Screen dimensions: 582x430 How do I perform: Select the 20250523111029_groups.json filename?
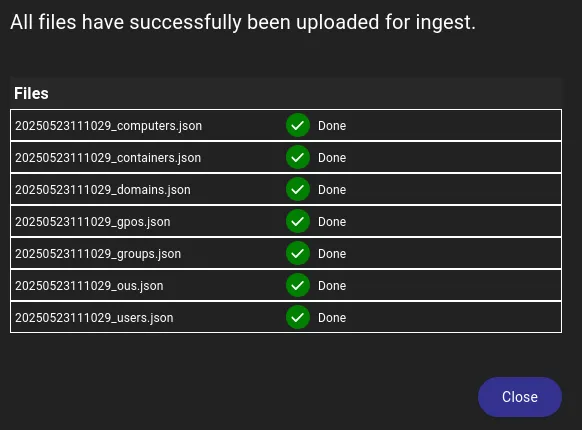[x=98, y=254]
